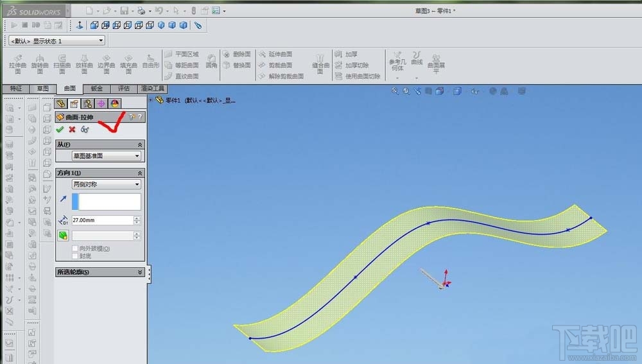Collapse the 从(F) section
This screenshot has height=364, width=642.
point(139,144)
